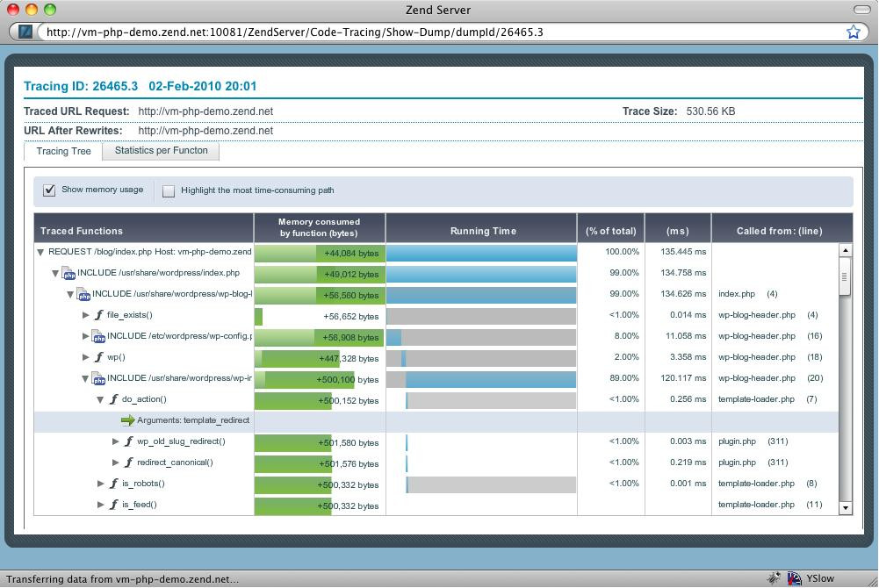This screenshot has width=879, height=588.
Task: Click function icon next to file_exists()
Action: coord(98,315)
